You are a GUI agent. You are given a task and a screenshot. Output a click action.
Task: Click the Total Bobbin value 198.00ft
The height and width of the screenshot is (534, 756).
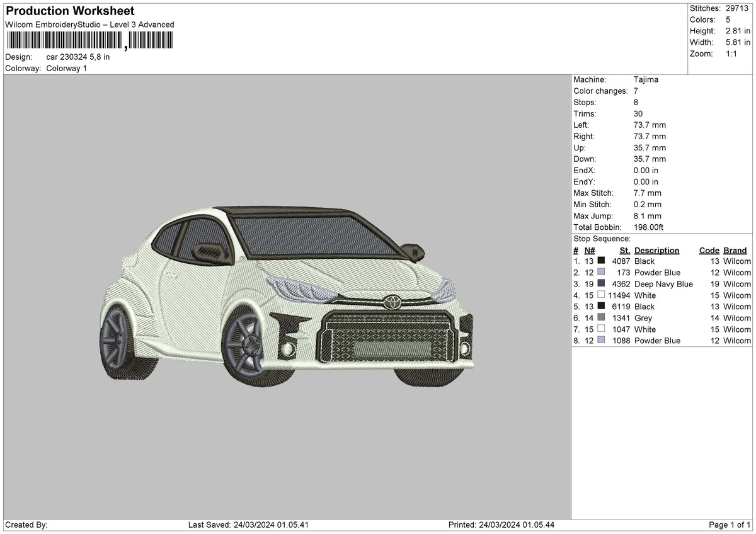coord(649,227)
